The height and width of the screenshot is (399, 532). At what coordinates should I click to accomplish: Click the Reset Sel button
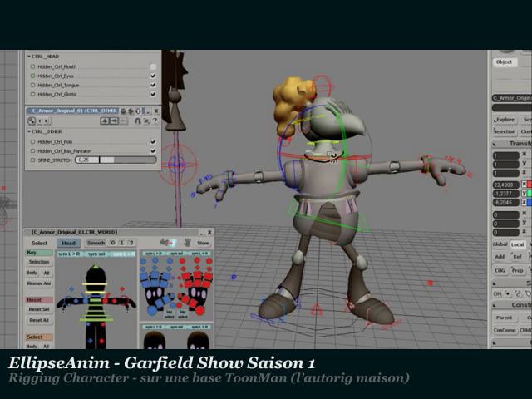coord(39,309)
